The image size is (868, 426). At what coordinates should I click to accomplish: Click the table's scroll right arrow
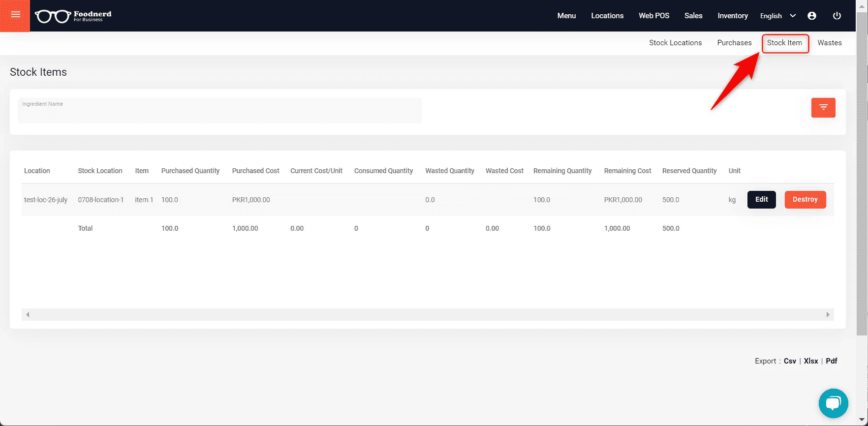(828, 314)
